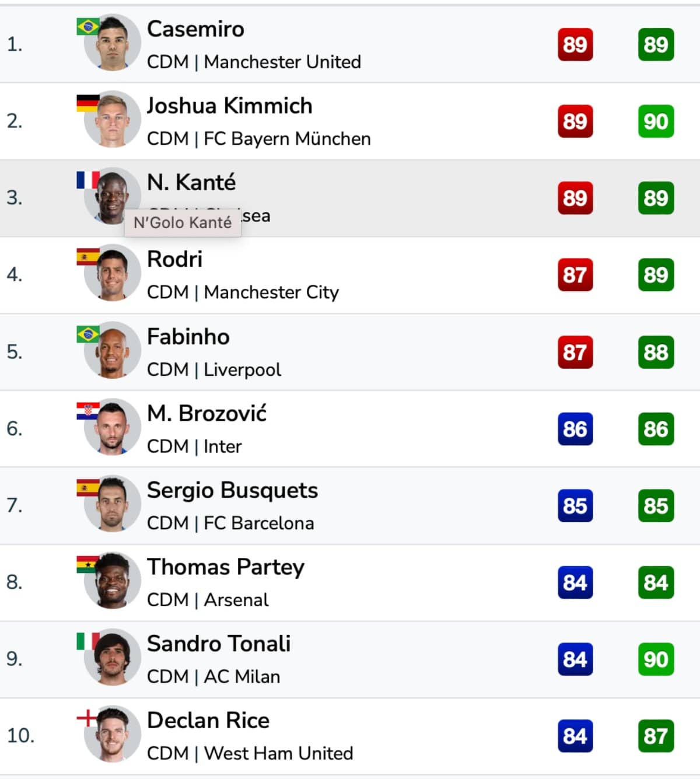This screenshot has height=779, width=700.
Task: Click the N. Kanté name link
Action: [191, 182]
